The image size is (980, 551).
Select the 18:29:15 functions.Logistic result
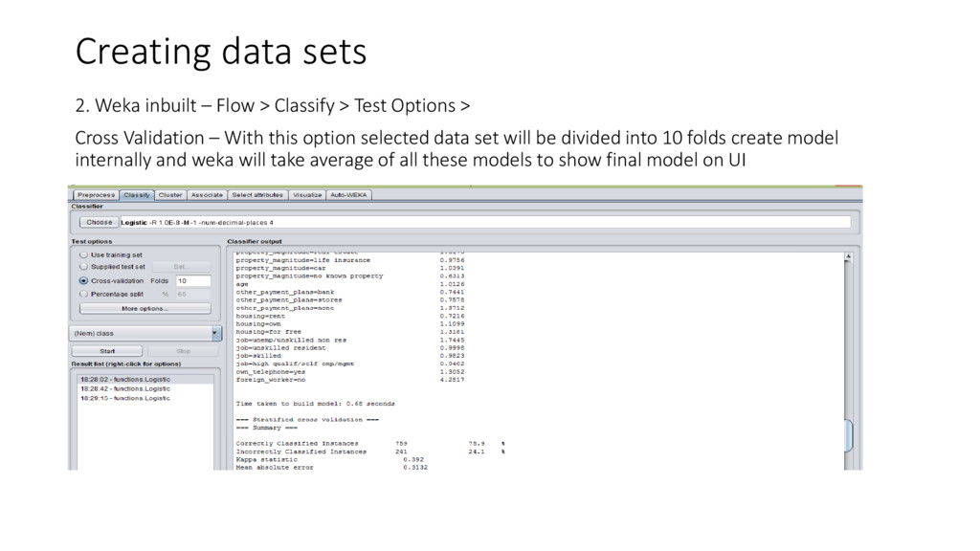125,398
